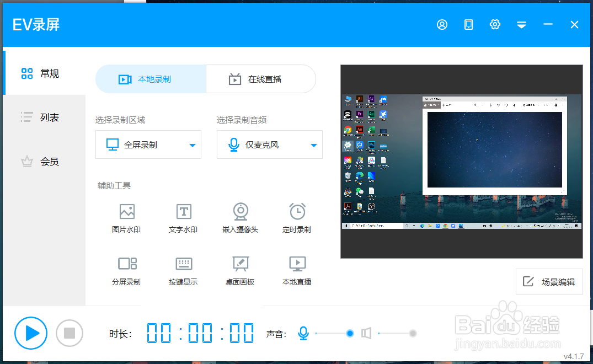The height and width of the screenshot is (364, 593).
Task: Minimize the EV录屏 window
Action: click(x=548, y=25)
